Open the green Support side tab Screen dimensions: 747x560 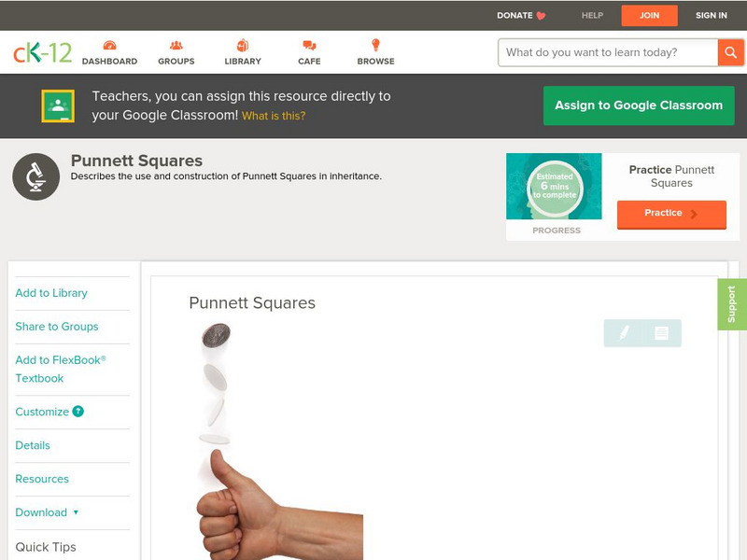click(x=731, y=304)
